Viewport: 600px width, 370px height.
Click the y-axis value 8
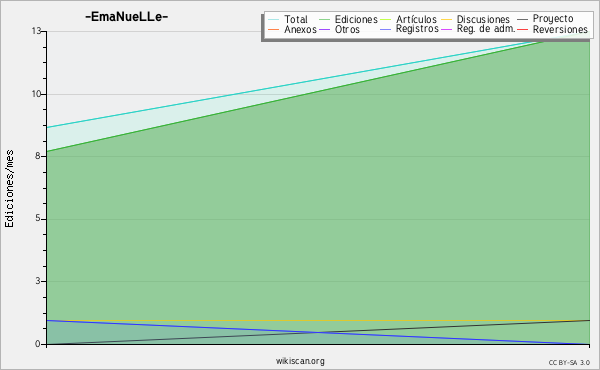pyautogui.click(x=38, y=156)
